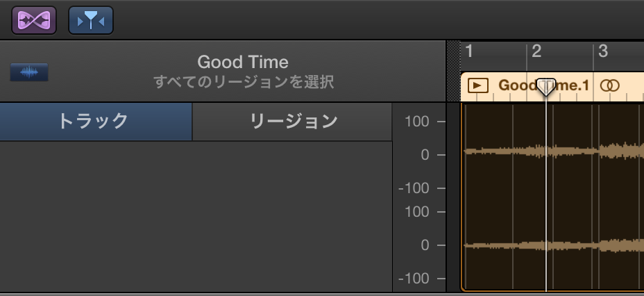The image size is (644, 296).
Task: Click bar 1 in the ruler
Action: coord(469,51)
